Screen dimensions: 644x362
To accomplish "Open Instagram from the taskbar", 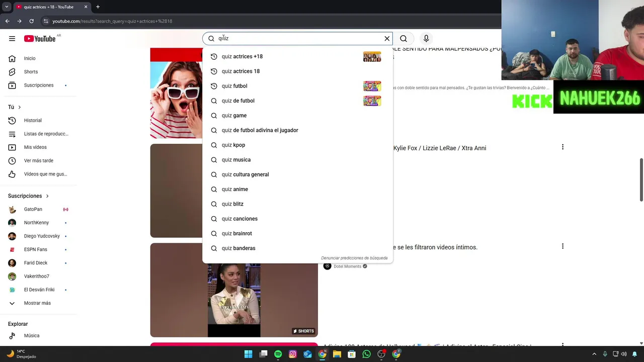I will [x=293, y=354].
